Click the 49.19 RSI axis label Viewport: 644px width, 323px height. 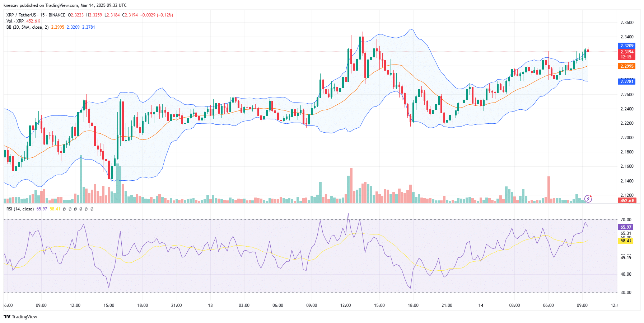(x=626, y=257)
